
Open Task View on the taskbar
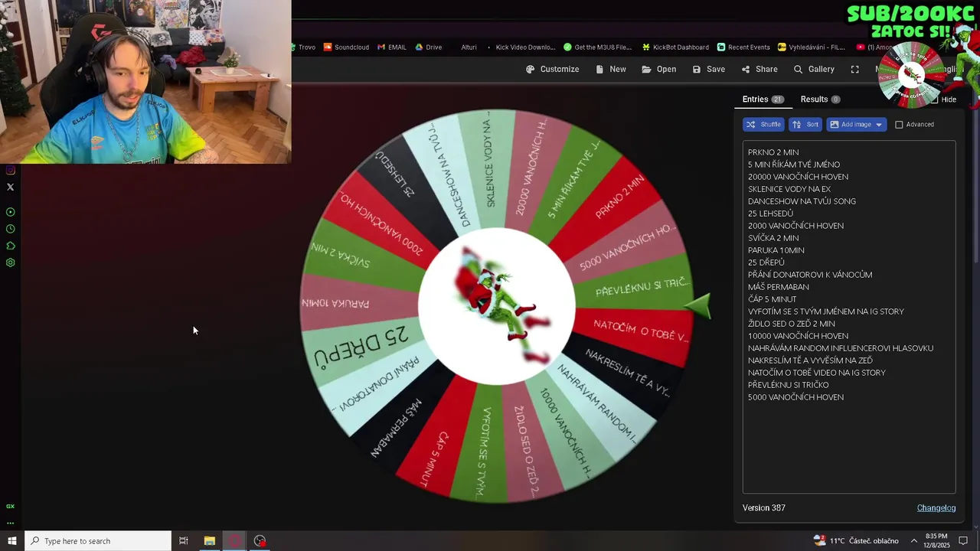tap(184, 541)
